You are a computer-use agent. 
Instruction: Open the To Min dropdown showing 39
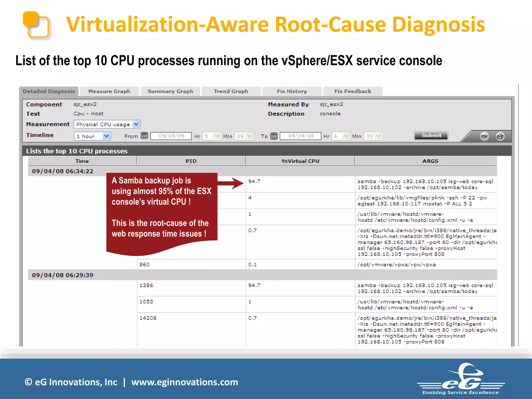[373, 136]
